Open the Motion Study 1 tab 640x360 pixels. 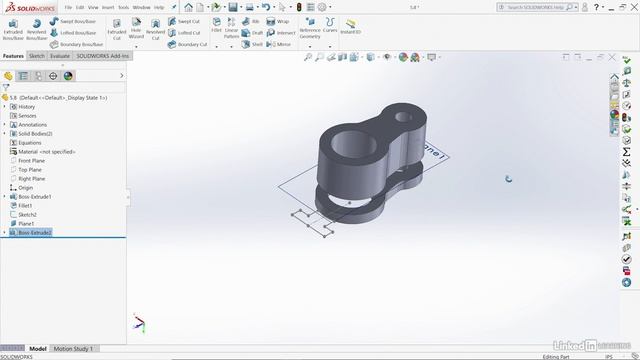point(73,349)
